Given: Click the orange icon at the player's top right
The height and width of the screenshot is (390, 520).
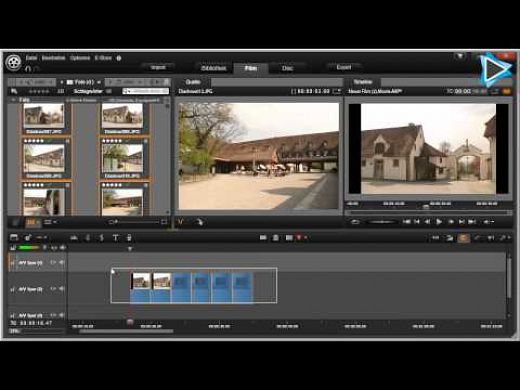Looking at the screenshot, I should [x=506, y=91].
